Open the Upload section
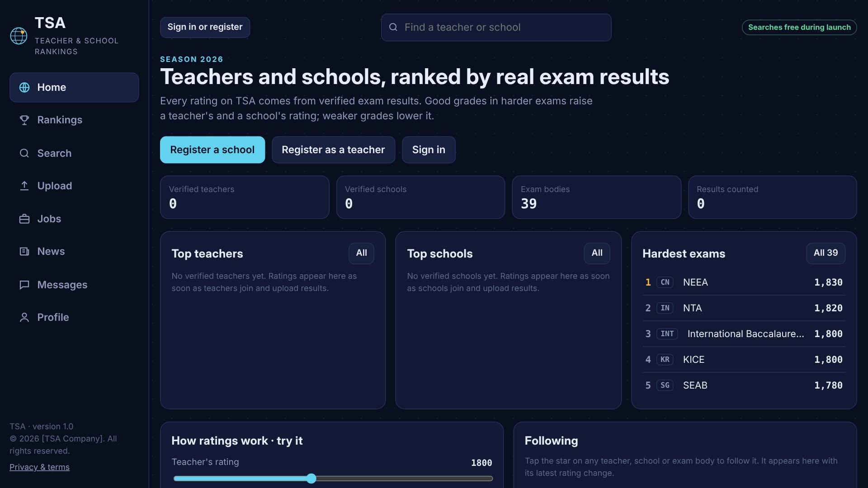This screenshot has height=488, width=868. pyautogui.click(x=74, y=186)
